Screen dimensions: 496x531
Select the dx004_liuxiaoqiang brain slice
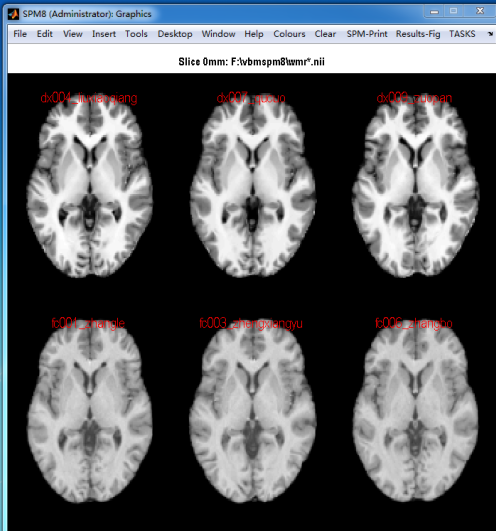(90, 188)
